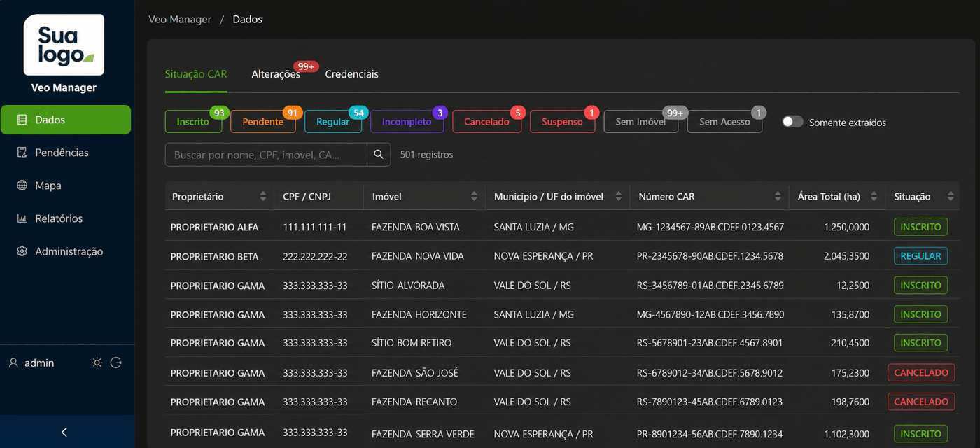This screenshot has width=980, height=448.
Task: Click area value 2.045,3500
Action: tap(847, 257)
